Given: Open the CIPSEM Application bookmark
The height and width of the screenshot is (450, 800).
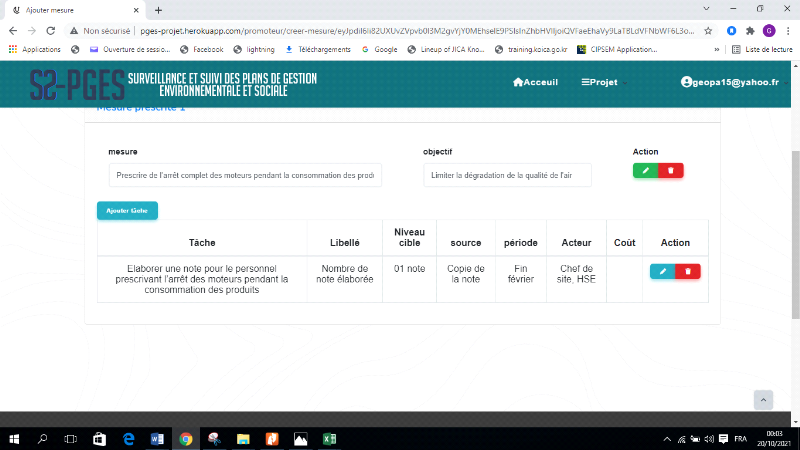Looking at the screenshot, I should [x=617, y=49].
